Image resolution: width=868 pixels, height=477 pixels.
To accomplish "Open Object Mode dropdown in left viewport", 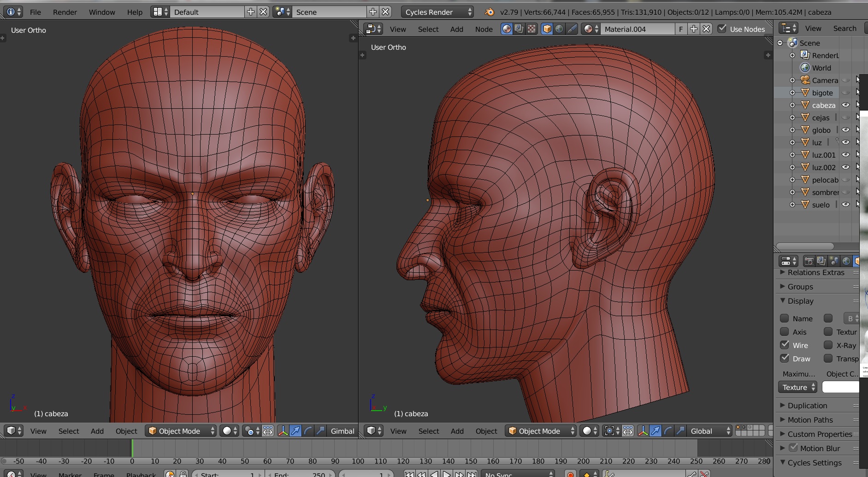I will [181, 431].
